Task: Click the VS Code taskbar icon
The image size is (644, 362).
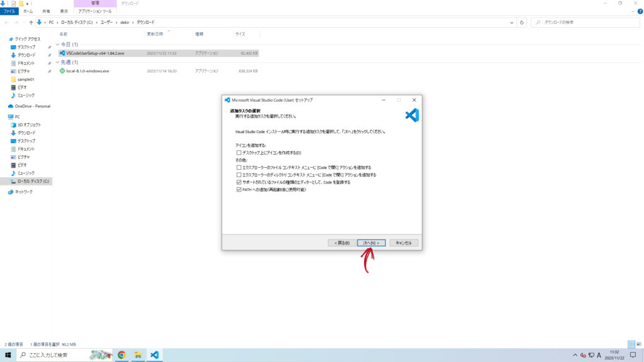Action: pyautogui.click(x=155, y=355)
